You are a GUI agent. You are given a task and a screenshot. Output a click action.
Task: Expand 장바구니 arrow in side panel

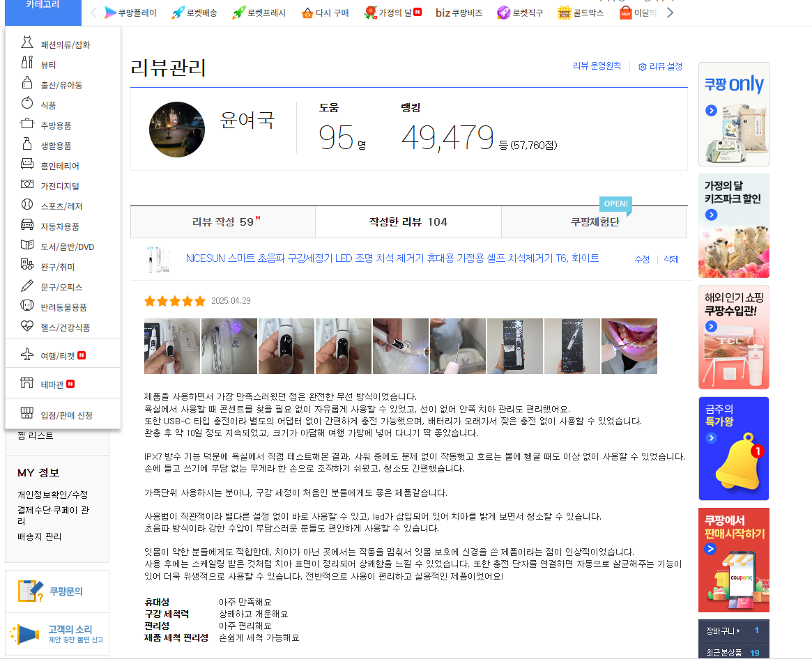pyautogui.click(x=738, y=630)
